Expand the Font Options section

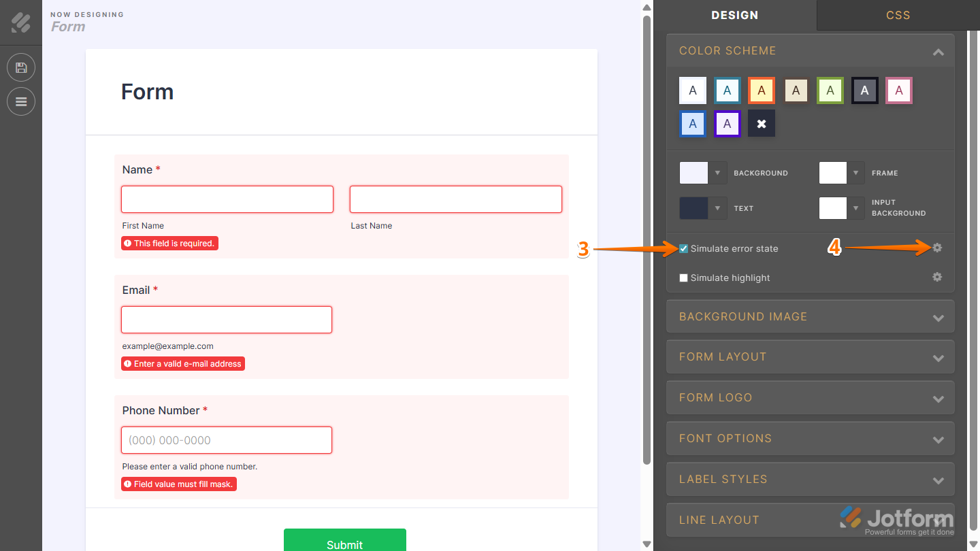[810, 438]
